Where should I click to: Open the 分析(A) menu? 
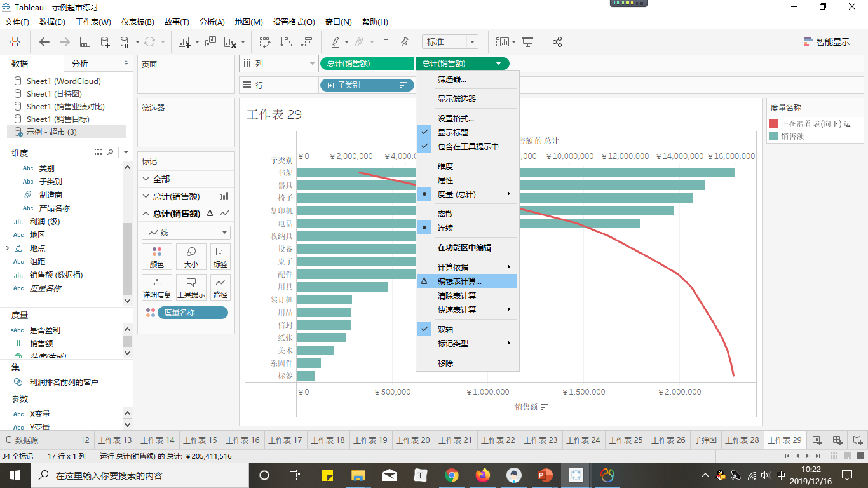pyautogui.click(x=212, y=22)
